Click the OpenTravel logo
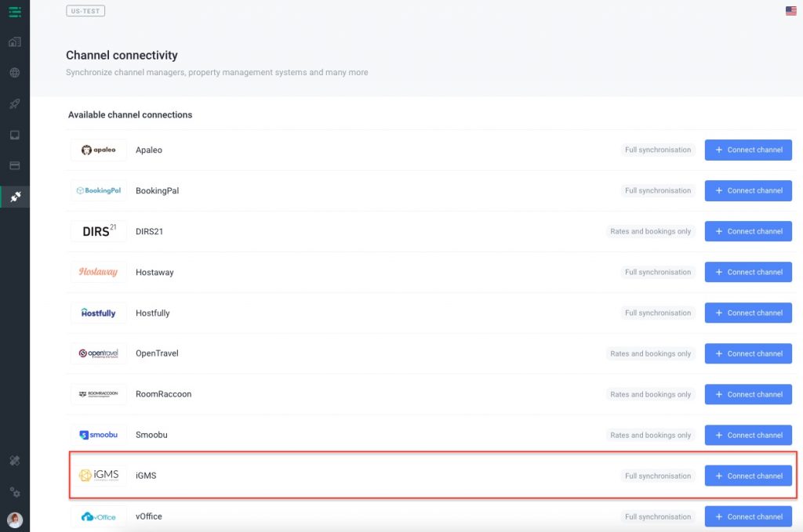803x532 pixels. click(98, 353)
